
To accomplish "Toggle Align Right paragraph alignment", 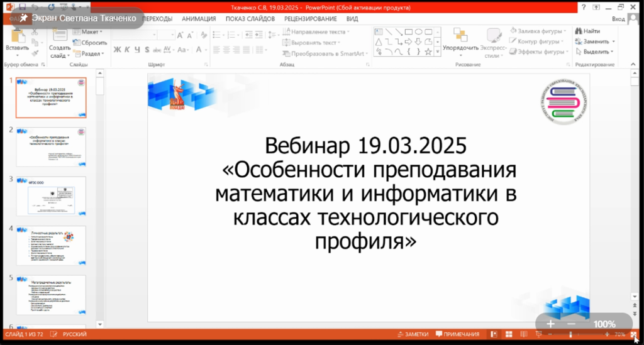I will pos(236,50).
